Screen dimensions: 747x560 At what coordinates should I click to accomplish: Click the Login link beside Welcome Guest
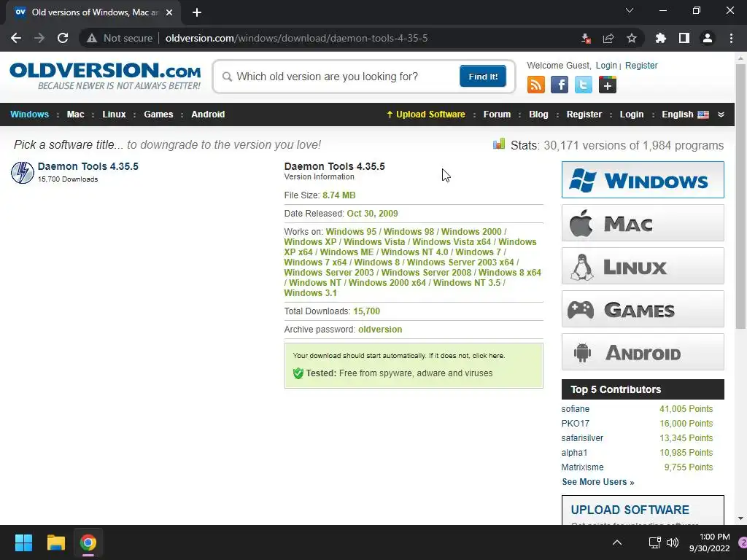pyautogui.click(x=606, y=65)
